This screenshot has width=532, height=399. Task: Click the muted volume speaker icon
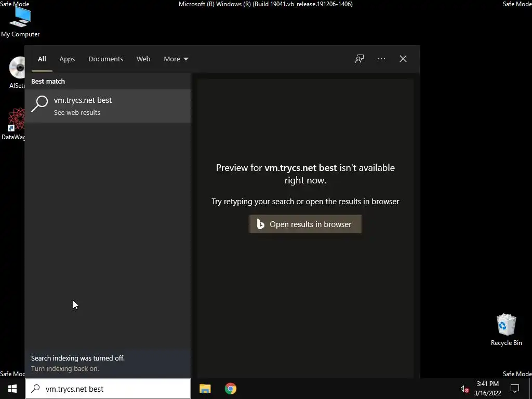pyautogui.click(x=464, y=389)
